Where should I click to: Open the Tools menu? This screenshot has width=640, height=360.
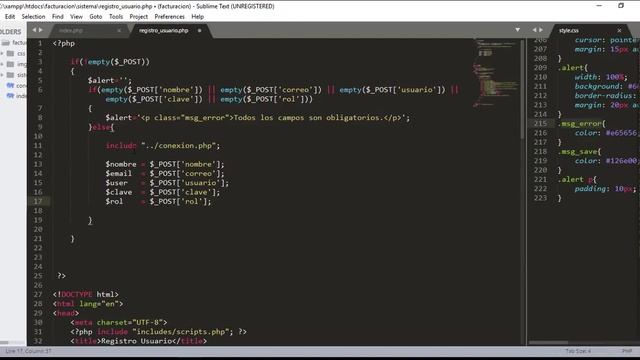pyautogui.click(x=116, y=17)
